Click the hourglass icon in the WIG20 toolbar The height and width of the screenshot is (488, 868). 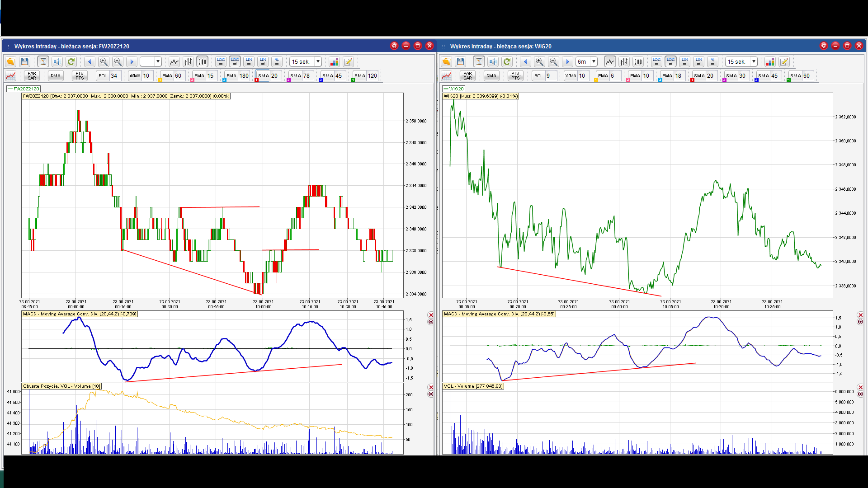[479, 62]
